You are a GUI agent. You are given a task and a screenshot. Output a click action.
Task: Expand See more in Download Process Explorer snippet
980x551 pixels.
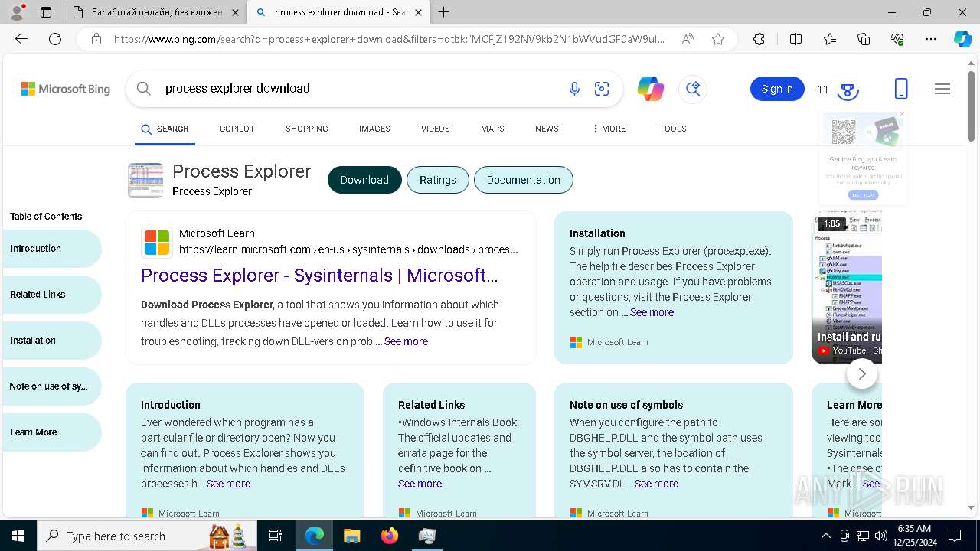point(406,341)
